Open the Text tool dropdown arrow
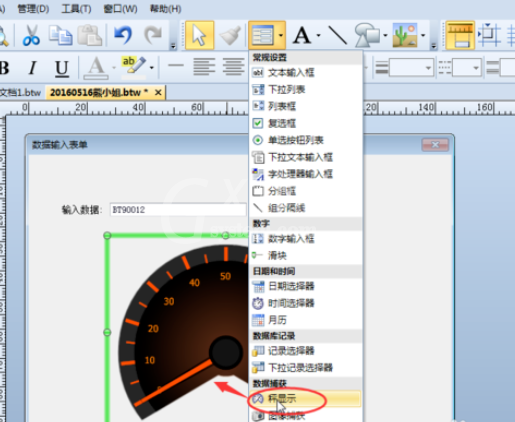This screenshot has height=422, width=515. 318,35
